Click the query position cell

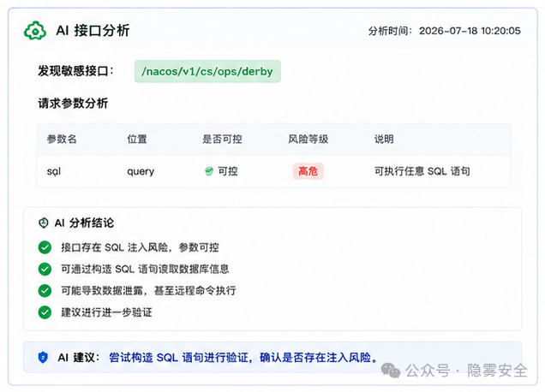(x=141, y=171)
